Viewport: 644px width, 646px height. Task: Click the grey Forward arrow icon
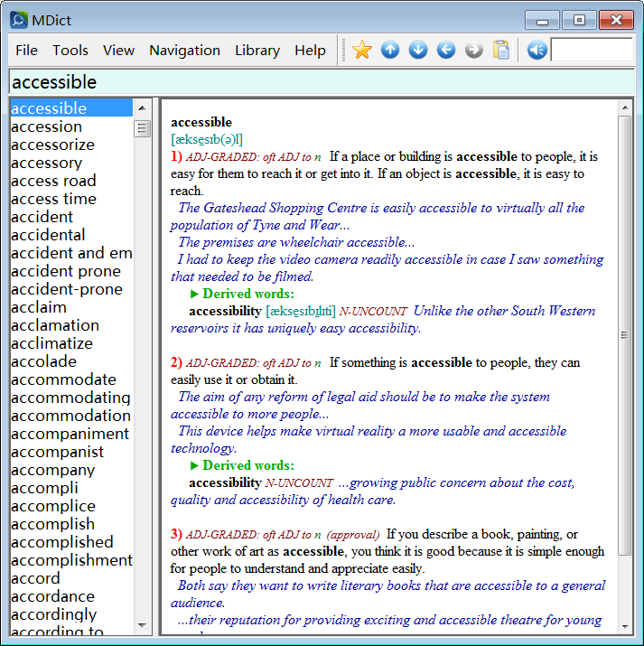(x=474, y=50)
